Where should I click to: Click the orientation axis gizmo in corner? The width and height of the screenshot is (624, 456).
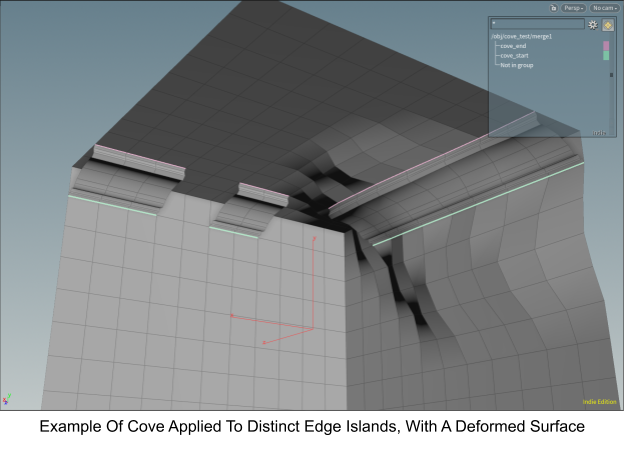click(7, 399)
